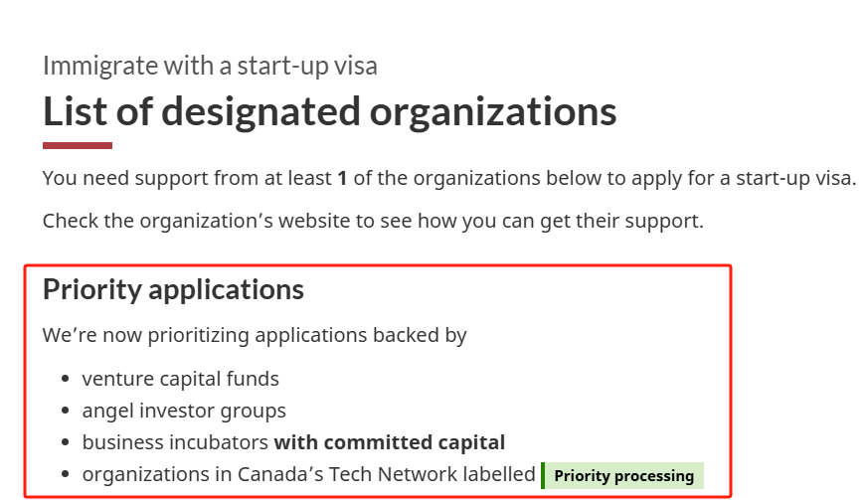Click the bullet before "business incubators"
Viewport: 868px width, 500px height.
(x=66, y=443)
